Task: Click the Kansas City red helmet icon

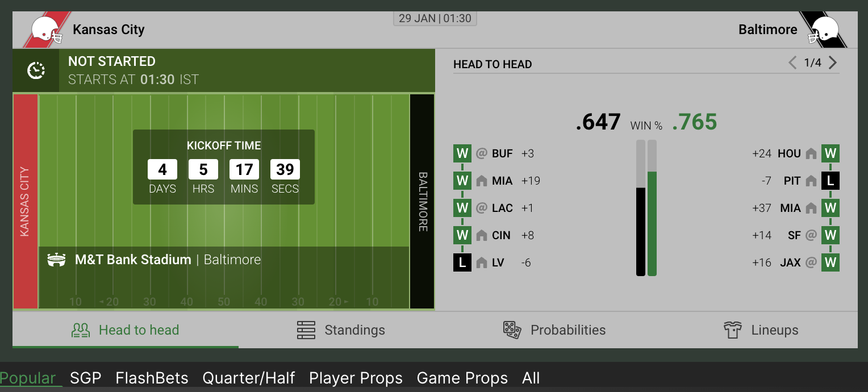Action: pos(45,30)
